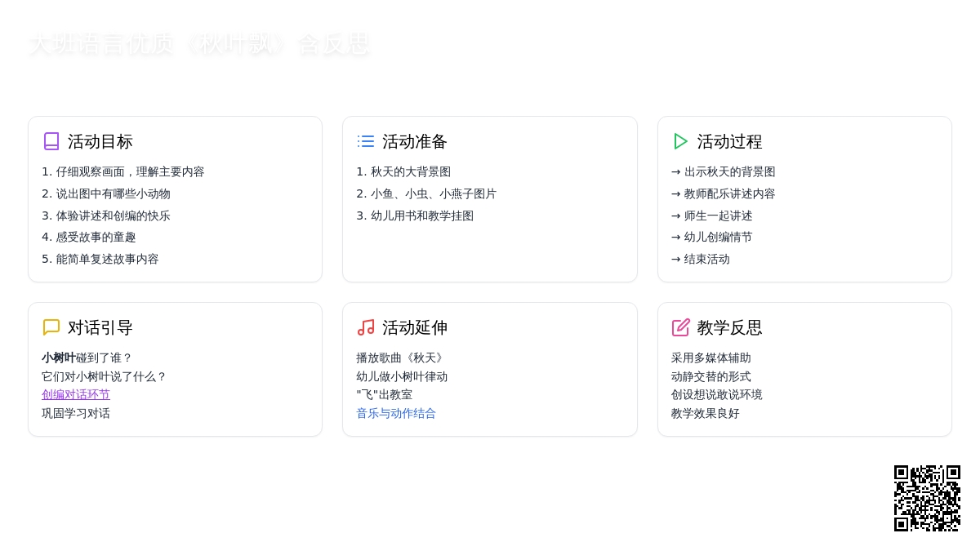Click the pencil edit icon beside 教学反思
Image resolution: width=980 pixels, height=551 pixels.
pos(680,327)
